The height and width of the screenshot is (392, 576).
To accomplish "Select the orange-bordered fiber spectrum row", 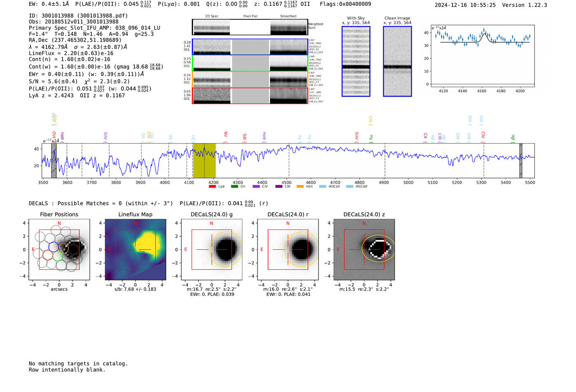I will [250, 79].
